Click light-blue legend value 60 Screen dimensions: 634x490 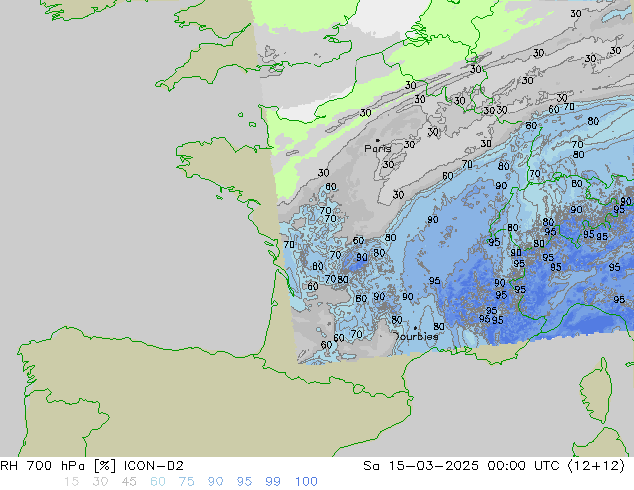[x=158, y=482]
